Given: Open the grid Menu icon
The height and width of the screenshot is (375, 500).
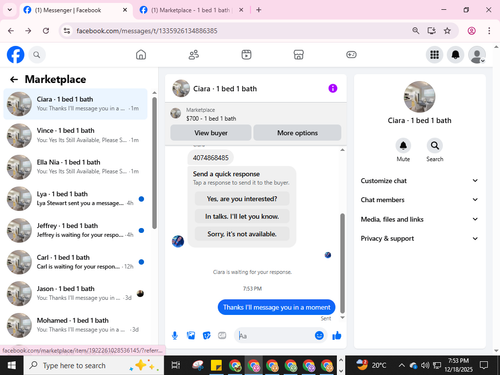Looking at the screenshot, I should [x=434, y=55].
